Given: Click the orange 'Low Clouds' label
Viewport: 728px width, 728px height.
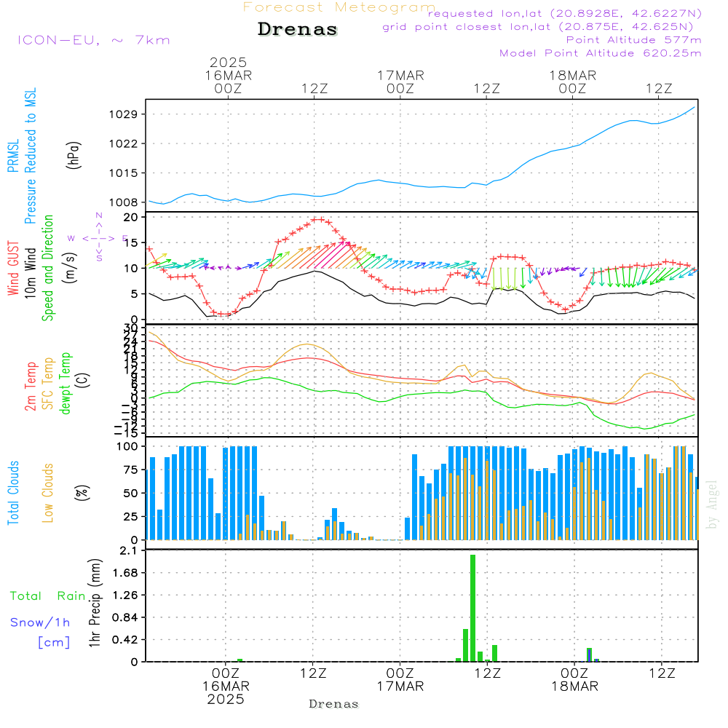Looking at the screenshot, I should coord(48,493).
